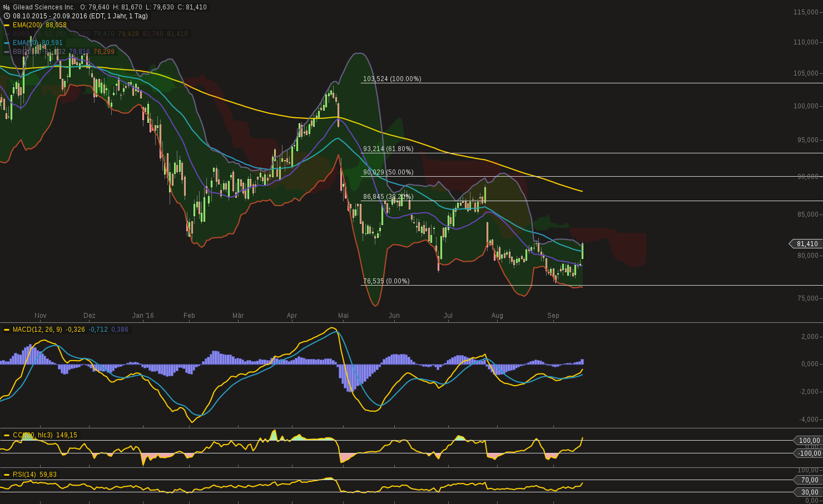Click the yellow EMA(200) legend line marker
823x504 pixels.
point(7,25)
